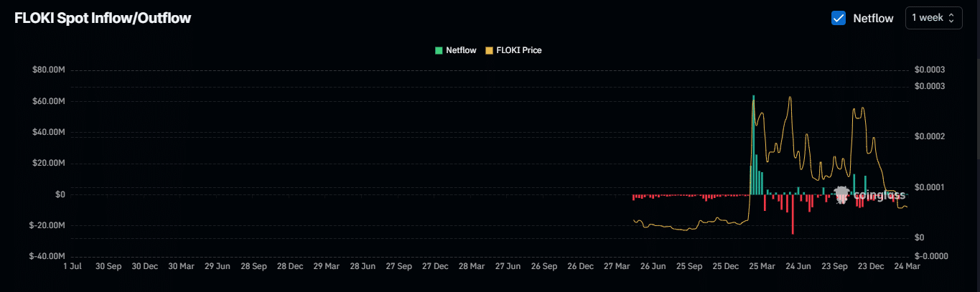
Task: Click the $0.0001 right axis price label
Action: point(930,187)
